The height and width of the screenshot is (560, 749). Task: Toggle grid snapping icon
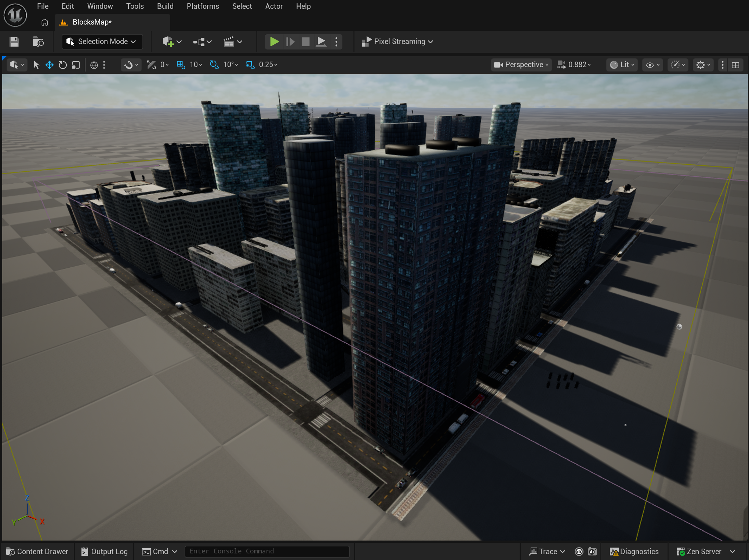click(x=181, y=65)
